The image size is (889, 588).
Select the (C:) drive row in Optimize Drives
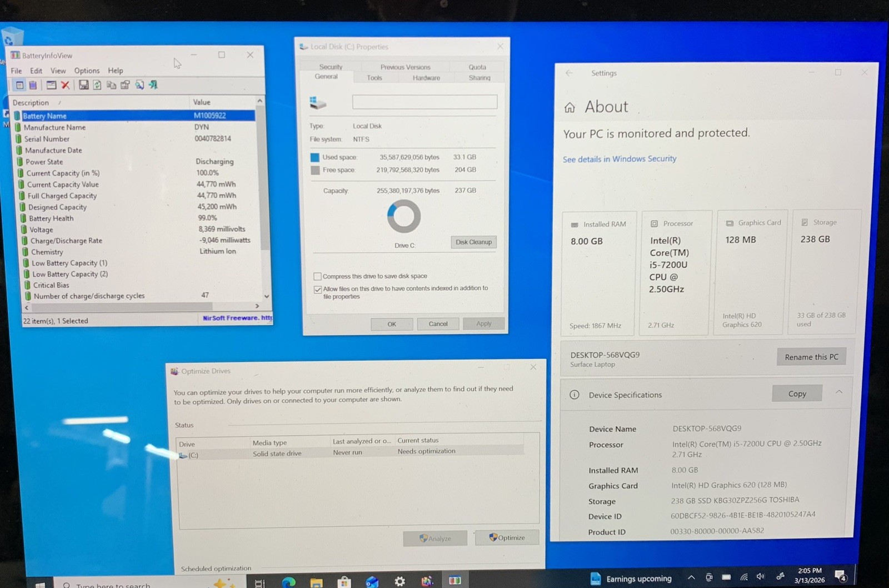pyautogui.click(x=351, y=454)
